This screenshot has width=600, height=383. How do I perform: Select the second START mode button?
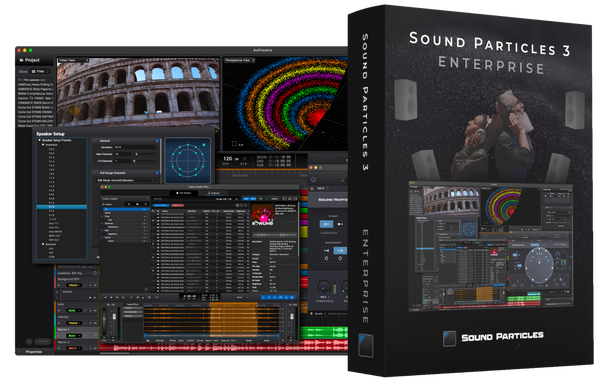pyautogui.click(x=340, y=224)
